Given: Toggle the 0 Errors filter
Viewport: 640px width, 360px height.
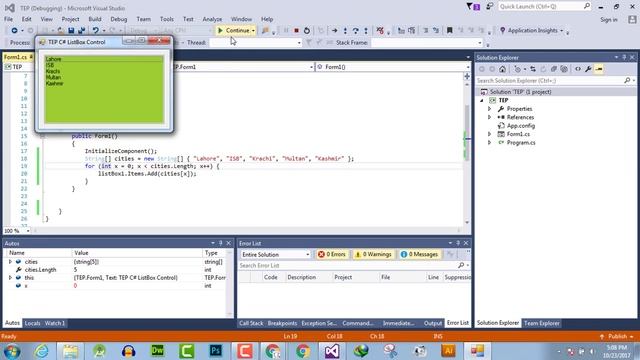Looking at the screenshot, I should 332,254.
